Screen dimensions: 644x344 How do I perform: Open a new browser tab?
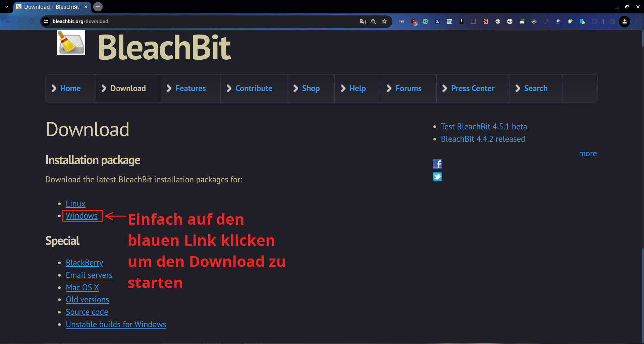[98, 7]
